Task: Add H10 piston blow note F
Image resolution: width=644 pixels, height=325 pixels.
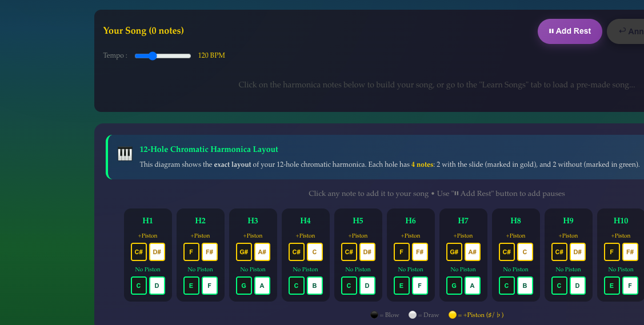Action: [x=612, y=252]
